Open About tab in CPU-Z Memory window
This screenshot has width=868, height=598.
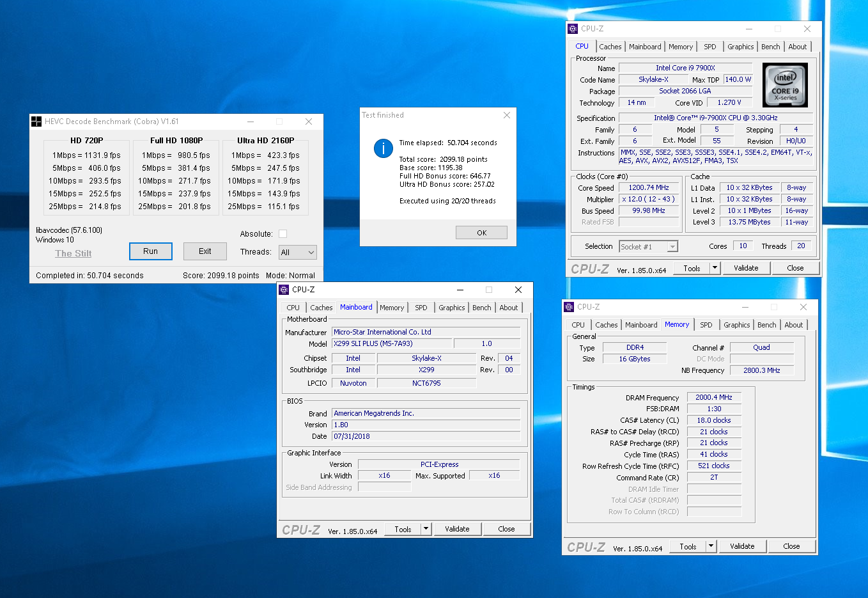point(794,325)
